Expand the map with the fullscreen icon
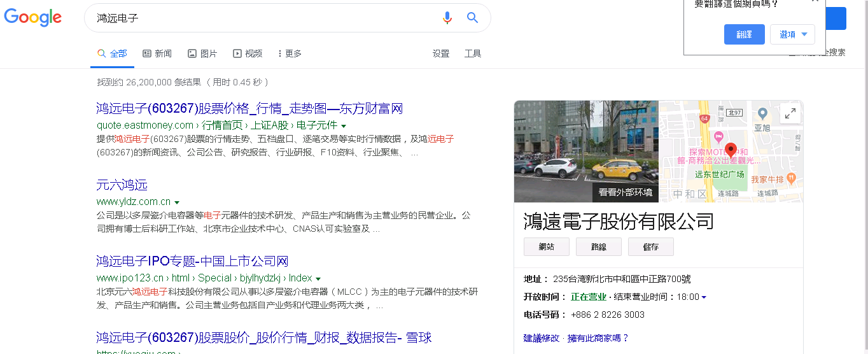 790,113
